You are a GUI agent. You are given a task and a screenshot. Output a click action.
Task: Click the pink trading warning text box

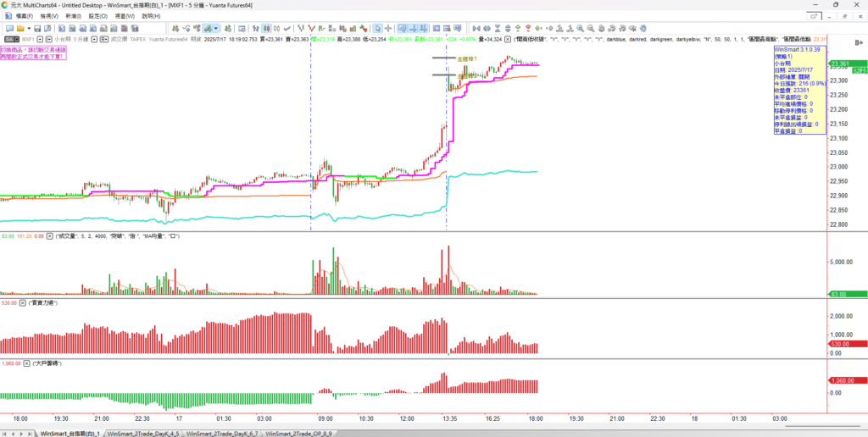[x=33, y=53]
